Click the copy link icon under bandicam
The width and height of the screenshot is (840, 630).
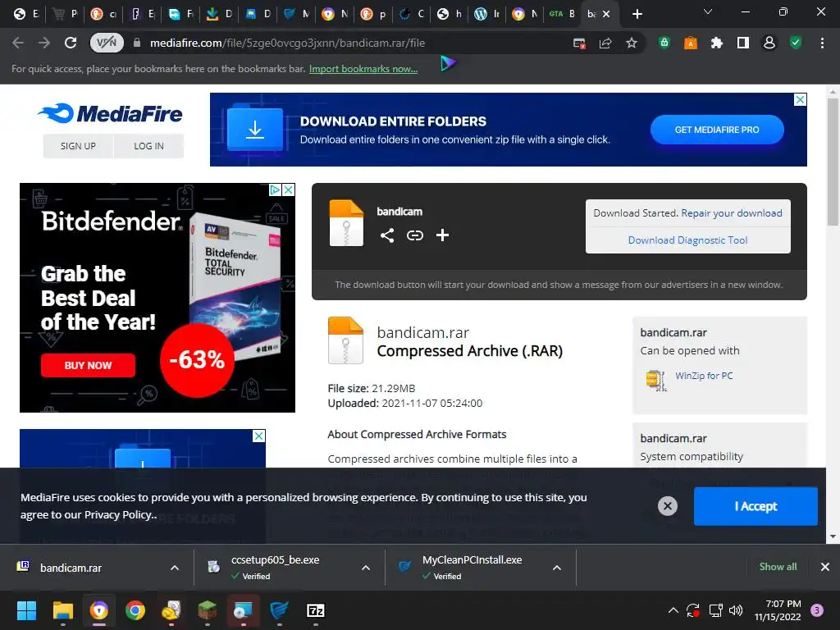pyautogui.click(x=414, y=235)
